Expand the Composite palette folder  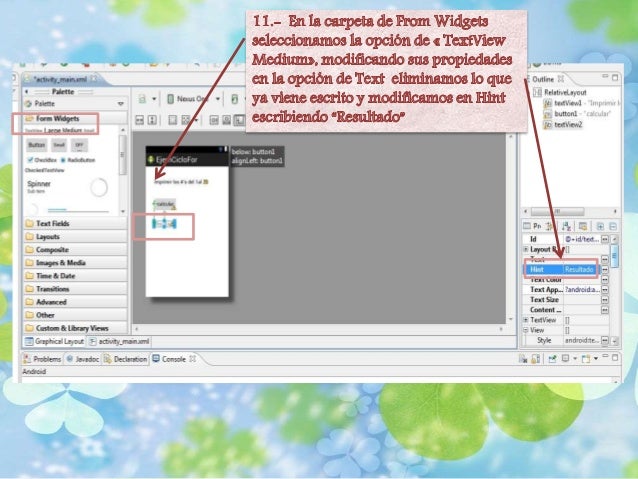tap(75, 249)
